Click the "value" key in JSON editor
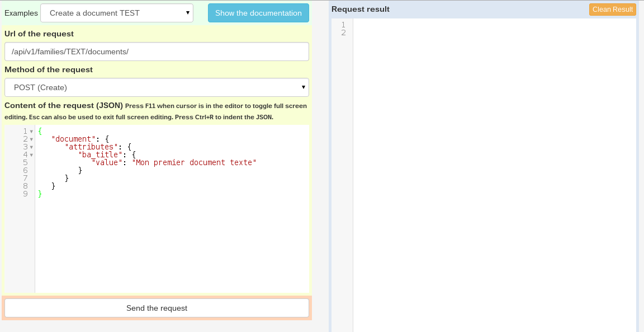 107,162
